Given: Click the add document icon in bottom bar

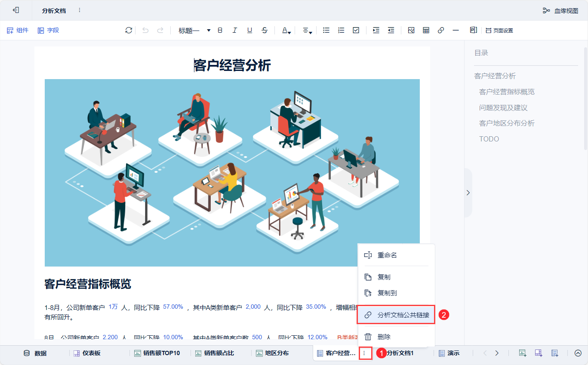Looking at the screenshot, I should (555, 353).
